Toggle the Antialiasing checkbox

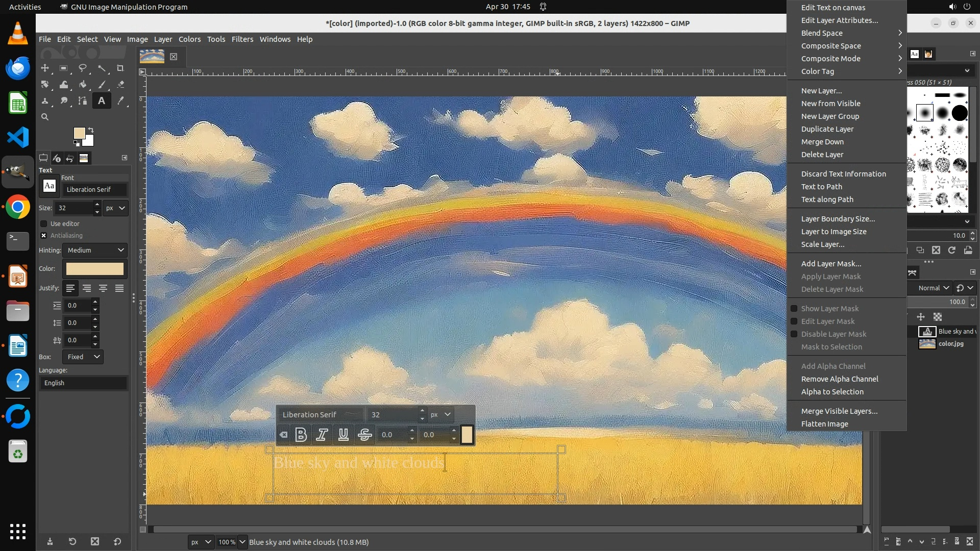[x=44, y=236]
